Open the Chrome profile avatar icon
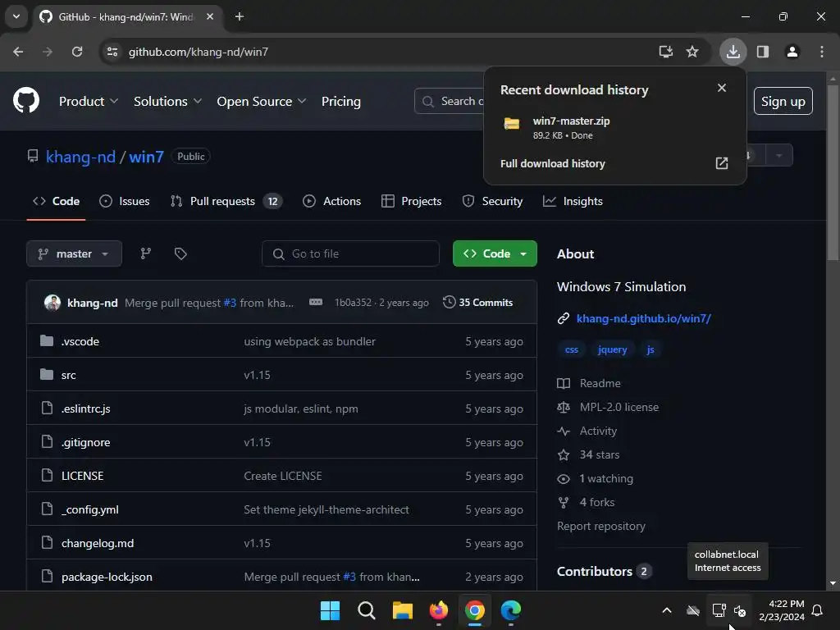The height and width of the screenshot is (630, 840). [792, 52]
